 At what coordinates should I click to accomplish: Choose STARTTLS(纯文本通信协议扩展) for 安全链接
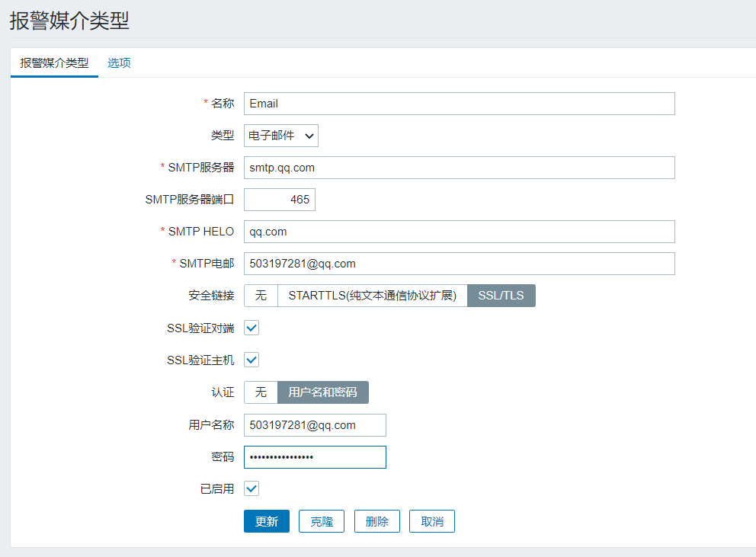pos(372,296)
